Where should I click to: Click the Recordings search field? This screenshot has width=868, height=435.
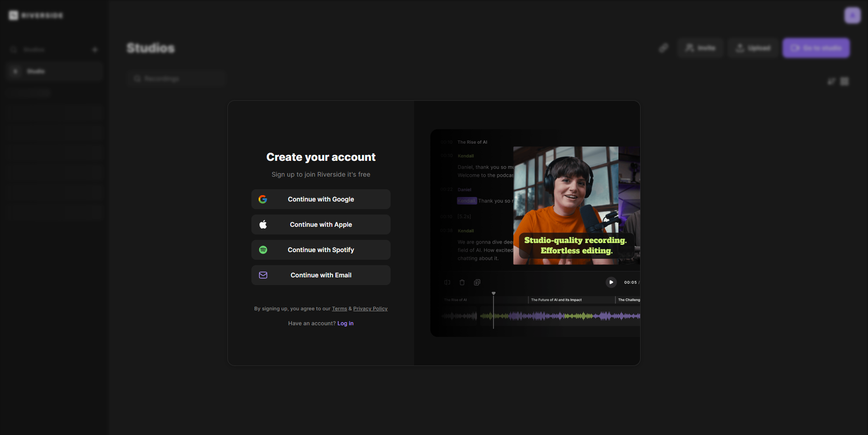pyautogui.click(x=176, y=79)
